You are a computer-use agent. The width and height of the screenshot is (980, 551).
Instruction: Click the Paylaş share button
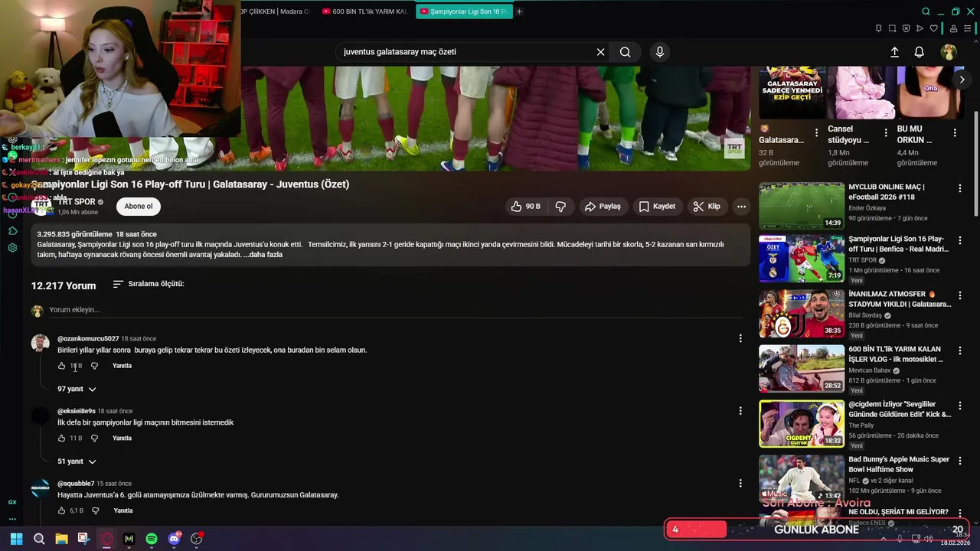pos(603,207)
